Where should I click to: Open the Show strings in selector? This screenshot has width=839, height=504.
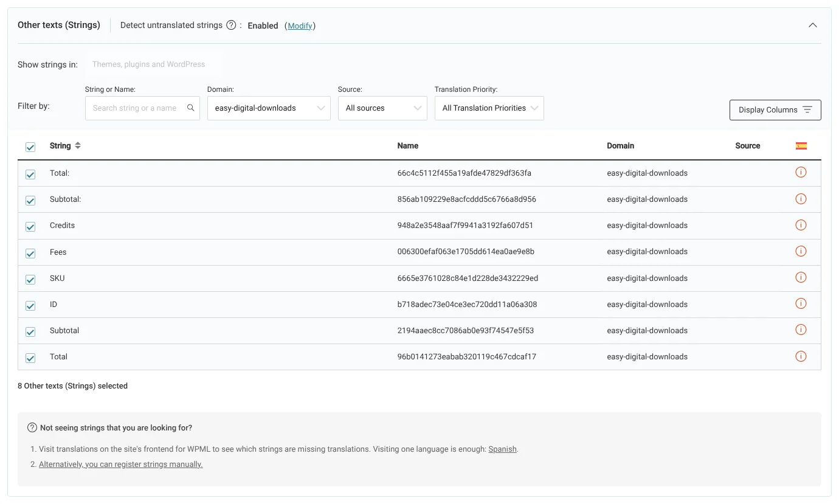(x=153, y=64)
